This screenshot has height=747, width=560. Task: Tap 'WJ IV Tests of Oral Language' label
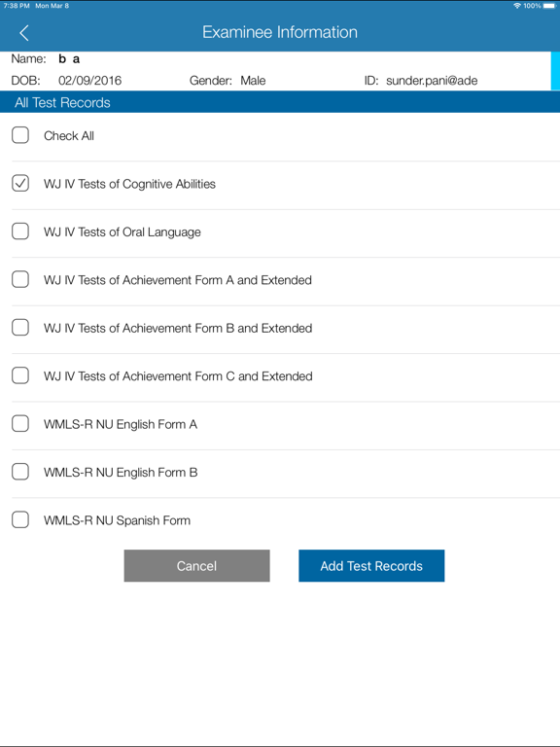pos(122,232)
